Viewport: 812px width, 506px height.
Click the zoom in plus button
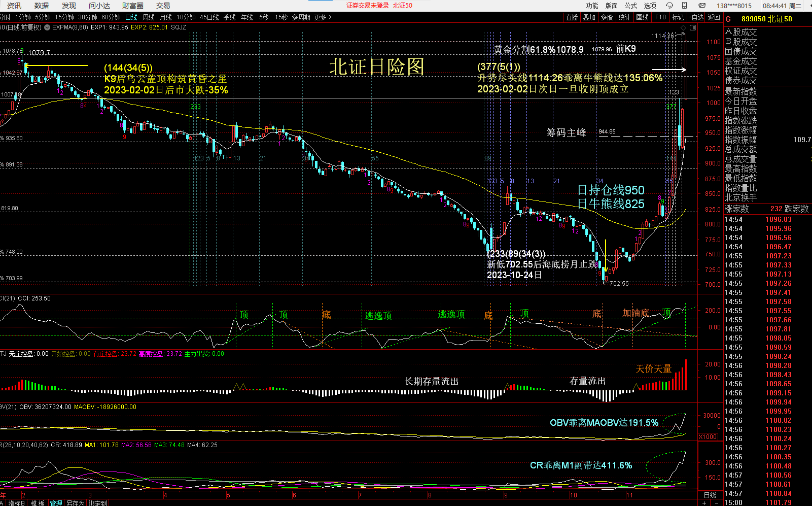704,502
